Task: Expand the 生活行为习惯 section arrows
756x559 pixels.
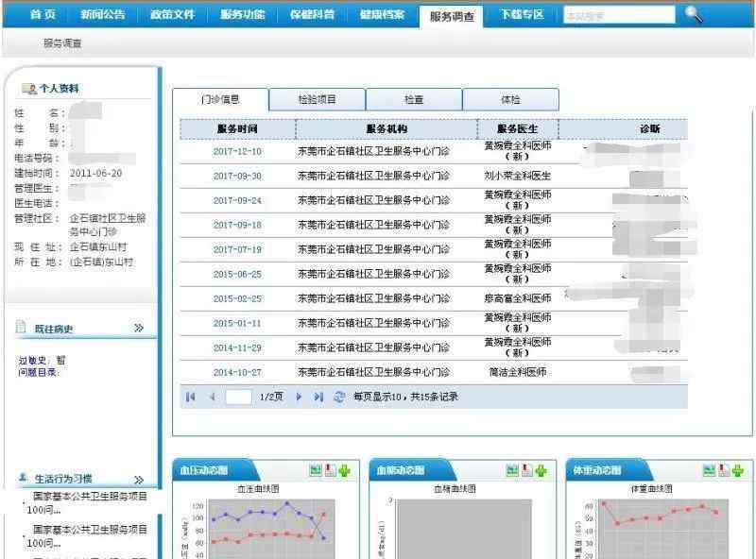Action: pos(139,480)
